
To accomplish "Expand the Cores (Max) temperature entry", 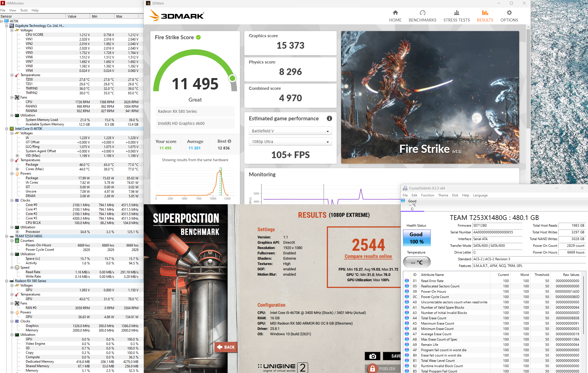I will point(17,169).
